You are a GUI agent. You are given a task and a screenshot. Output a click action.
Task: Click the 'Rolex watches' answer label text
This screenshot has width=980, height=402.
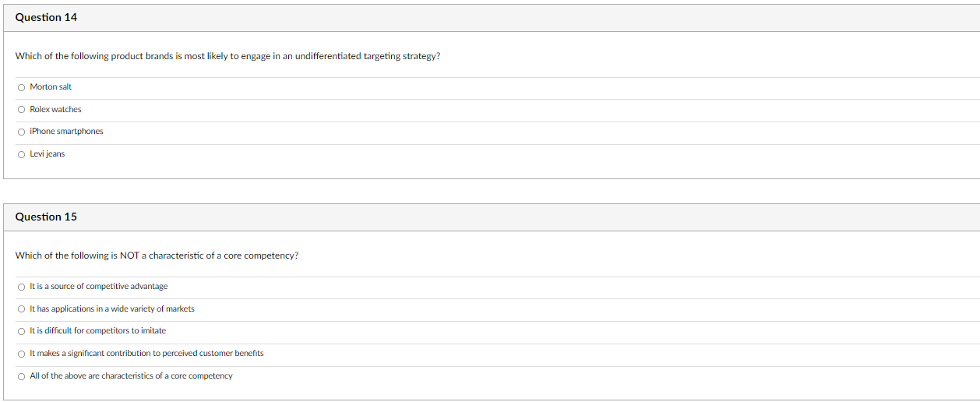[55, 110]
